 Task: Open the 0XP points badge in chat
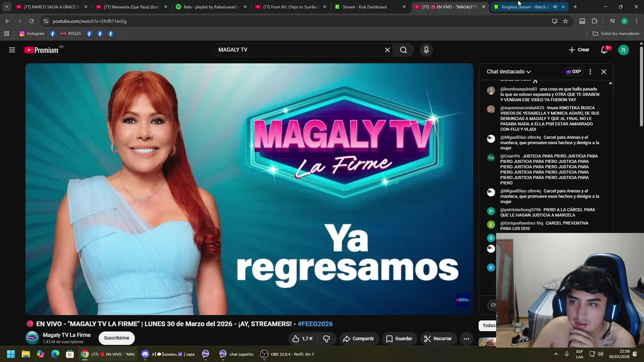click(x=574, y=71)
